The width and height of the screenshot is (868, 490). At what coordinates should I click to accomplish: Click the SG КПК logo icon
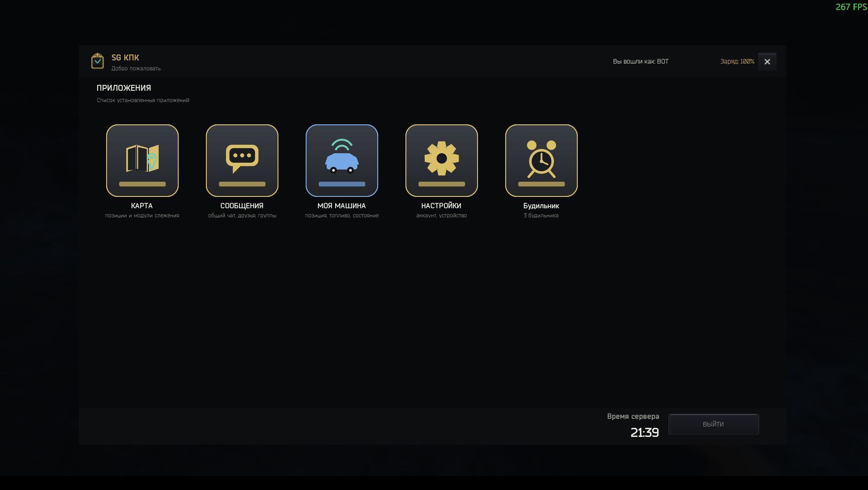tap(98, 61)
